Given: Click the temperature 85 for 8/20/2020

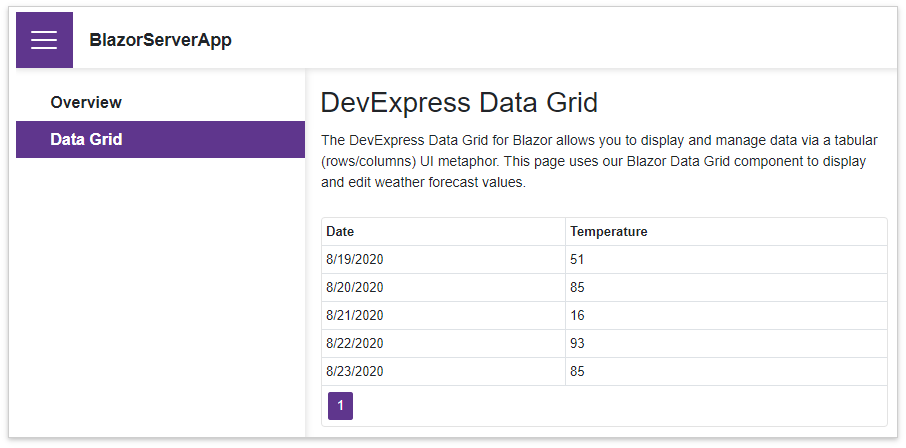Looking at the screenshot, I should pyautogui.click(x=578, y=287).
